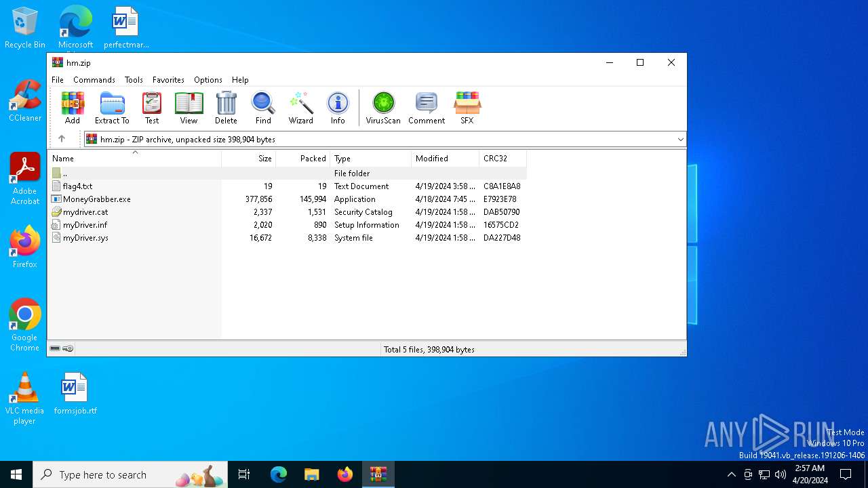Open the Tools menu
The image size is (868, 488).
(134, 79)
